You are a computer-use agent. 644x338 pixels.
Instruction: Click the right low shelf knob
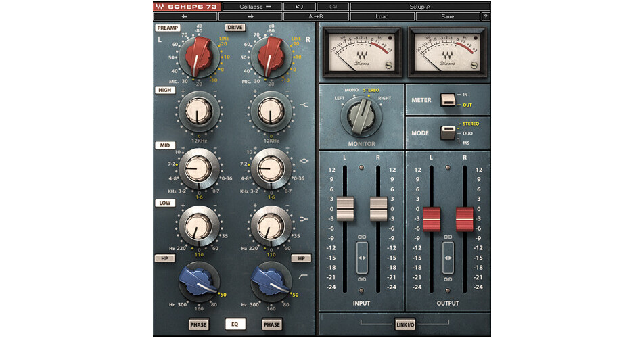271,226
